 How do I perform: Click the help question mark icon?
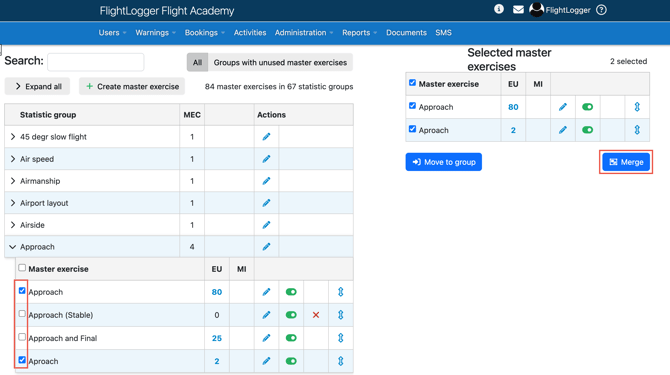(x=601, y=10)
